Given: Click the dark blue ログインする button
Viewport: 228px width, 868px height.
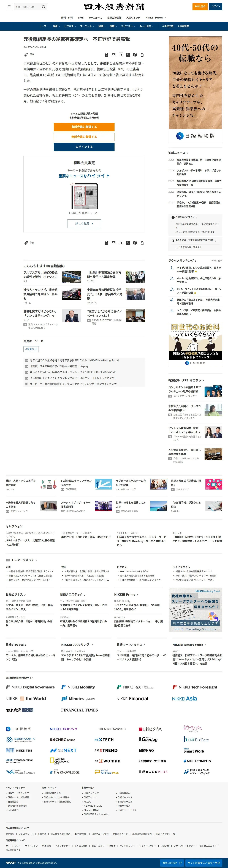Looking at the screenshot, I should pyautogui.click(x=84, y=147).
